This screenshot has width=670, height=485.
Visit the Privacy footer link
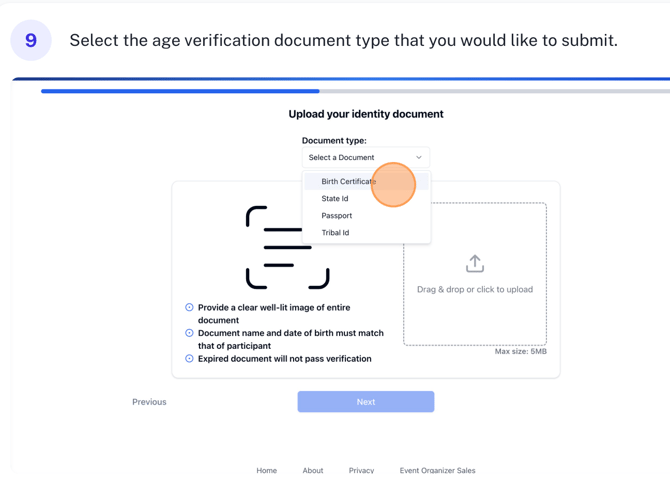click(361, 470)
